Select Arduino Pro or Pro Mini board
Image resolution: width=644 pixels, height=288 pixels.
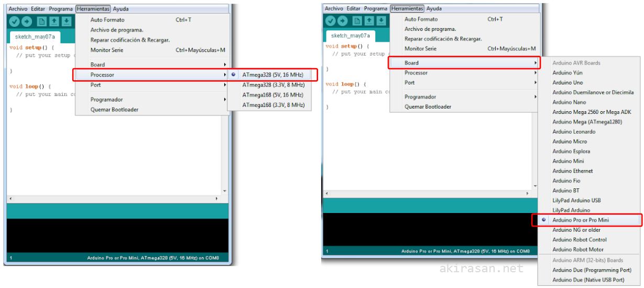click(x=589, y=220)
